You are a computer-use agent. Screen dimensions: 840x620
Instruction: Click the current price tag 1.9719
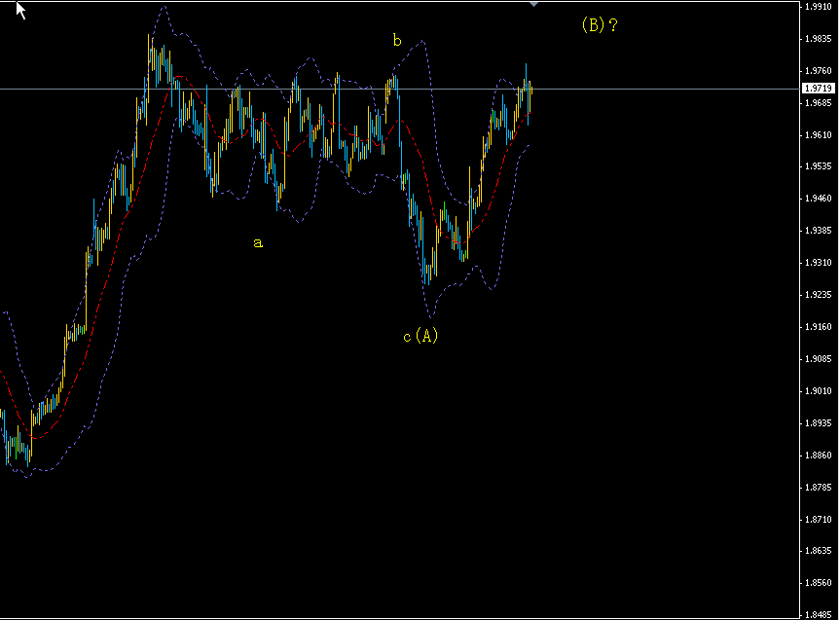click(x=819, y=89)
